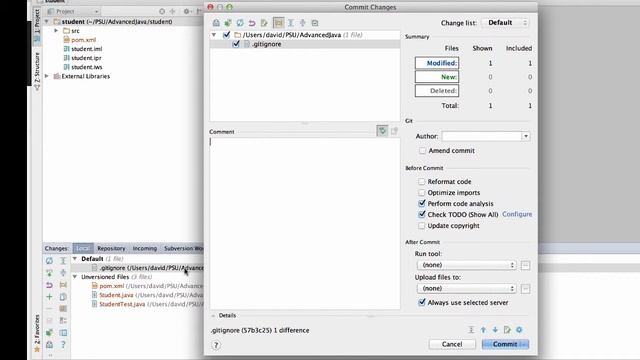Disable the Check TODO (Show All) checkbox
The width and height of the screenshot is (640, 360).
[422, 214]
